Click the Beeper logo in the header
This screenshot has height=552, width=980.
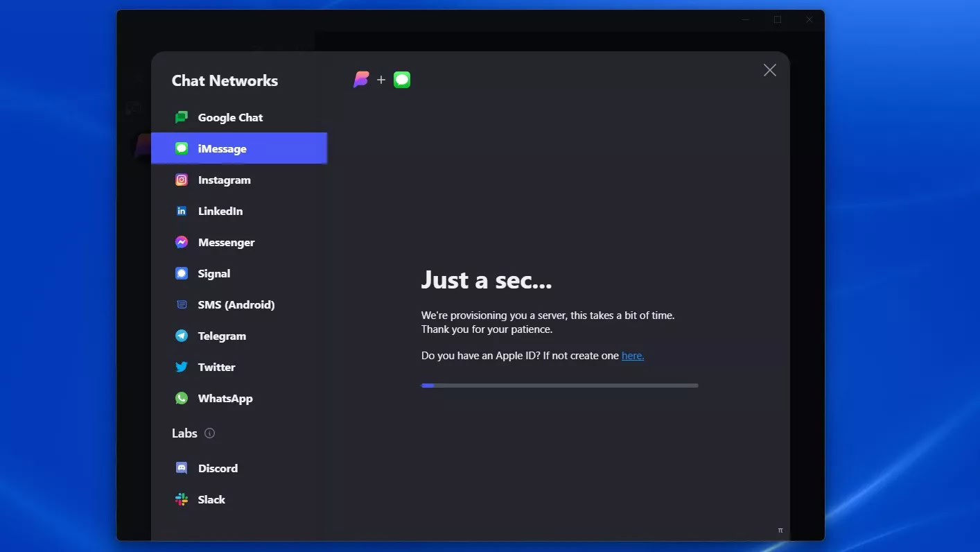pyautogui.click(x=361, y=80)
